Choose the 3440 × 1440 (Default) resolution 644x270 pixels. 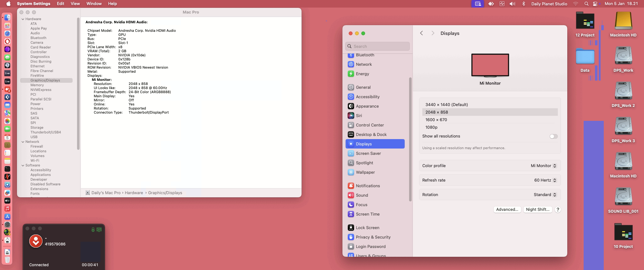point(490,104)
